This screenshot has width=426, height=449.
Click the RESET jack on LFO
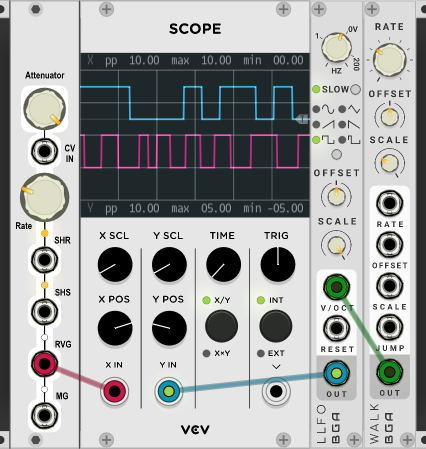click(x=336, y=328)
